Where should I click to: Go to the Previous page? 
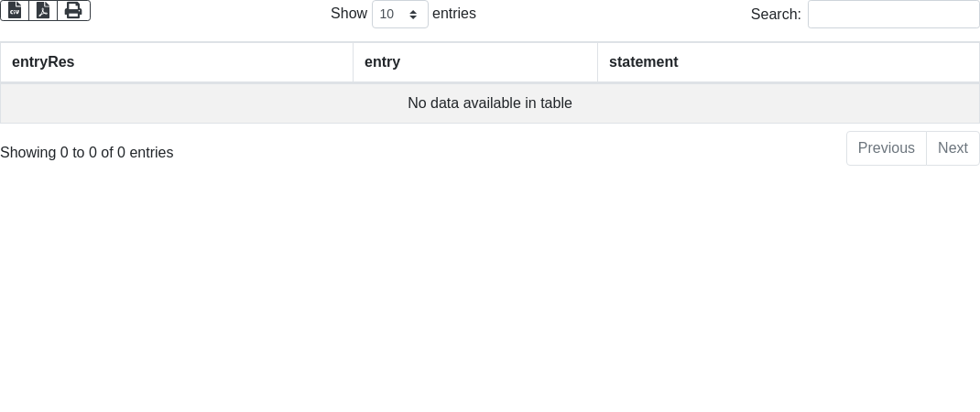886,148
